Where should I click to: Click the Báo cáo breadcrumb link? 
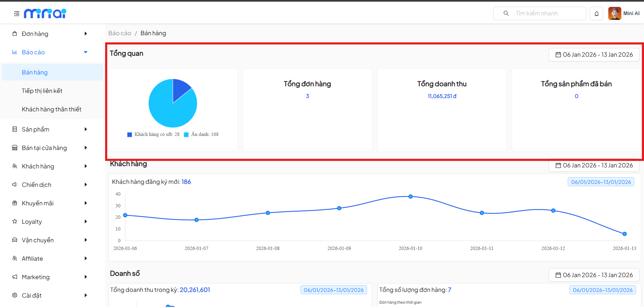click(x=120, y=33)
